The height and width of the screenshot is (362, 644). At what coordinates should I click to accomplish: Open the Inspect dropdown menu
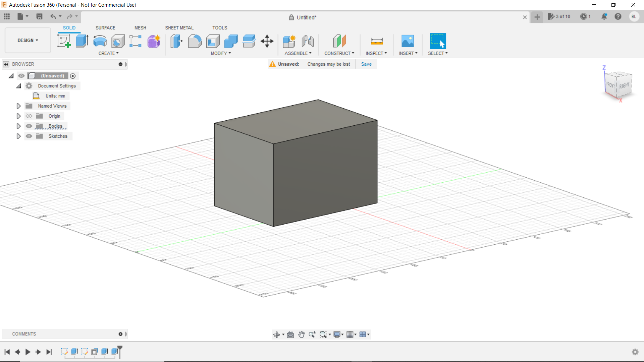point(376,53)
